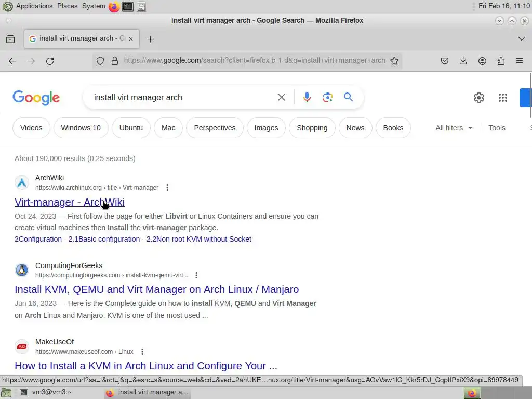Open How to Install a KVM result
Image resolution: width=532 pixels, height=399 pixels.
pos(146,366)
